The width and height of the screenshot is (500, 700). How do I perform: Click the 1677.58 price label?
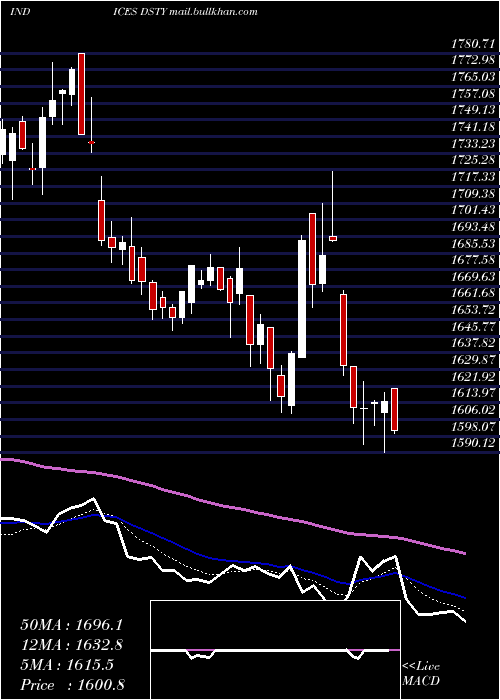[473, 260]
